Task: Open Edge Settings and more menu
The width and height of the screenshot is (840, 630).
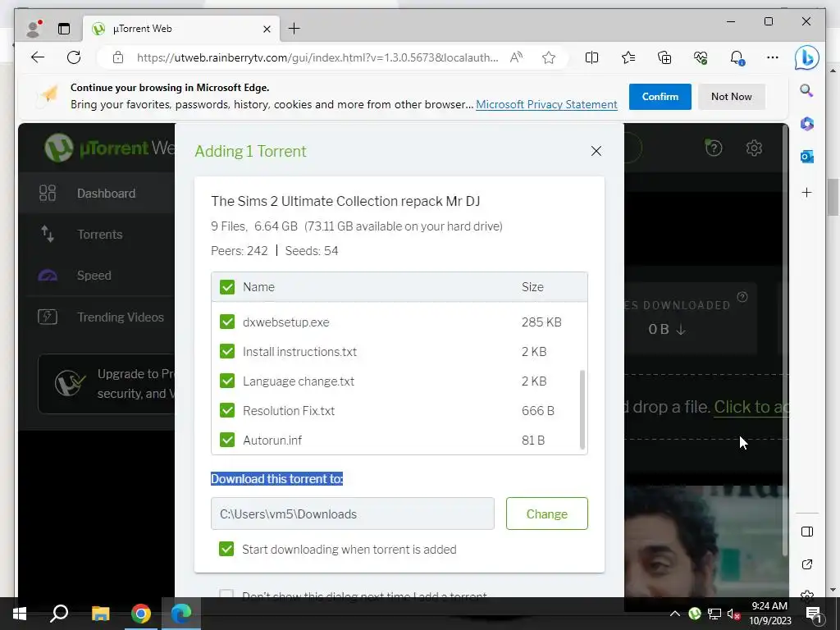Action: 773,57
